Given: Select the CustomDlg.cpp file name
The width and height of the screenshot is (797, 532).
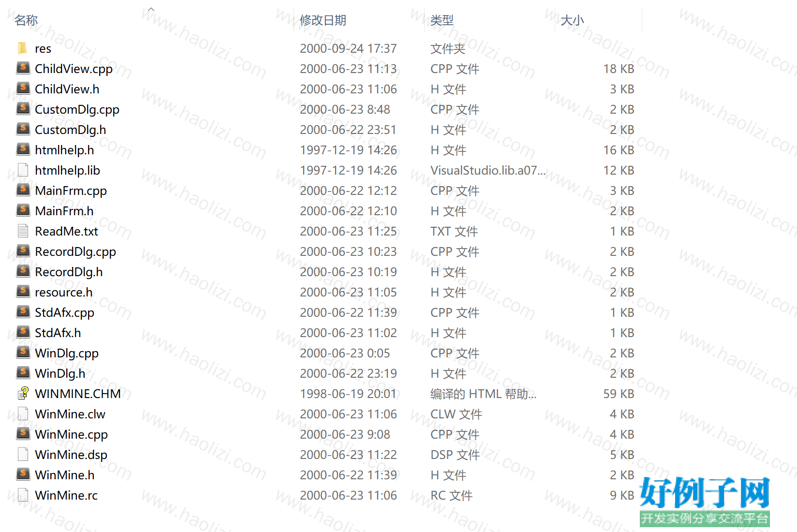Looking at the screenshot, I should (x=77, y=110).
